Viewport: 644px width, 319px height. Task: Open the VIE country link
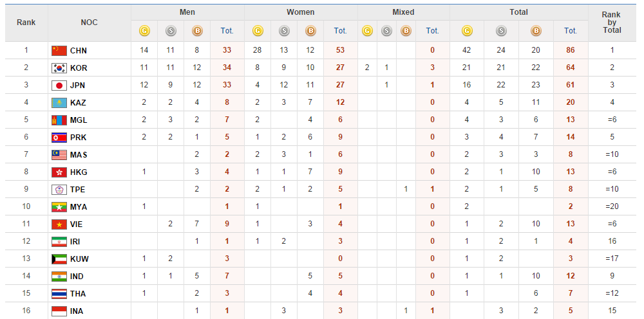coord(77,224)
